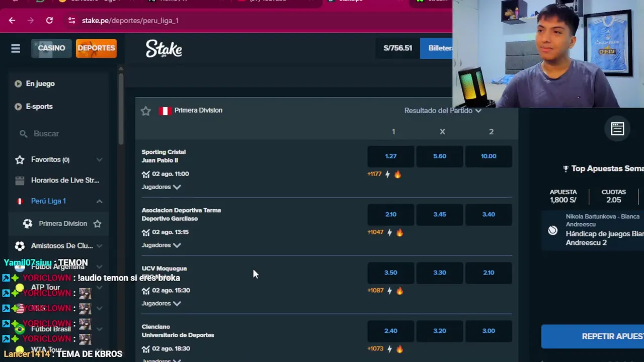
Task: Click the browser forward arrow
Action: point(31,21)
